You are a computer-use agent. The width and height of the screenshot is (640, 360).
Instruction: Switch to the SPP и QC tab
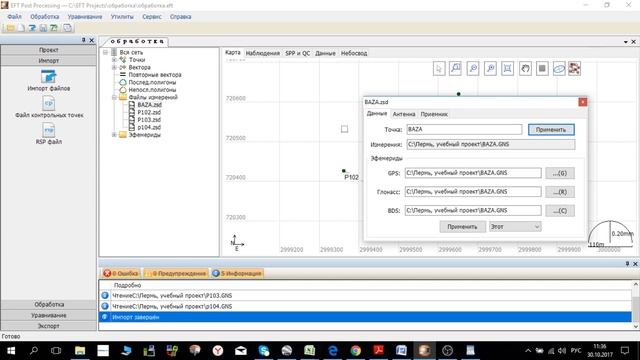click(298, 53)
